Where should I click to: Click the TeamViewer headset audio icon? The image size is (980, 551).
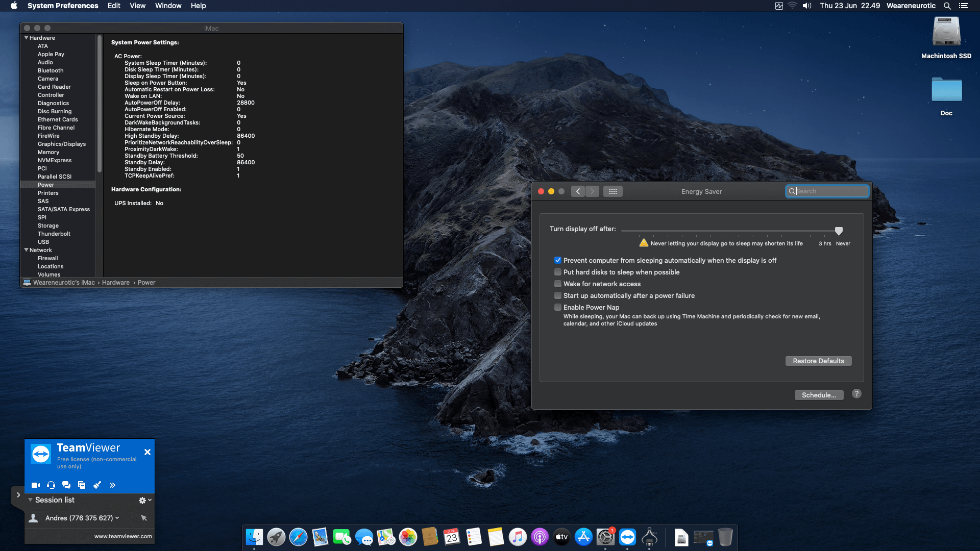[51, 485]
